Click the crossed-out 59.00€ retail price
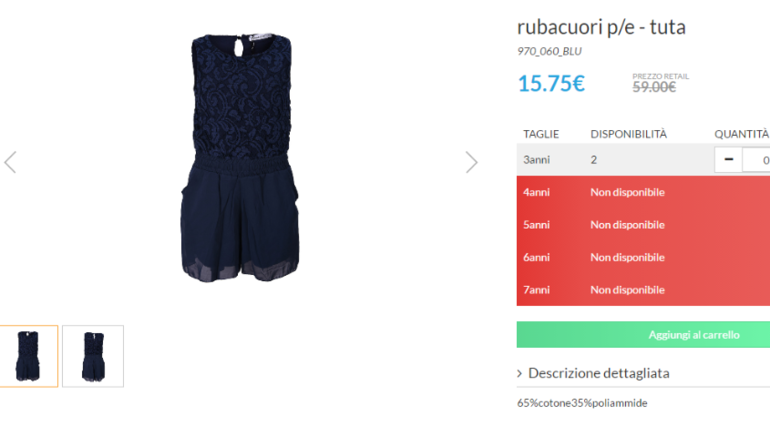Viewport: 770px width, 426px height. 654,87
